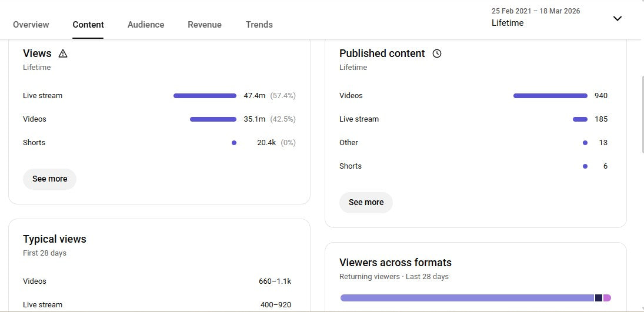Select the Content tab

click(88, 25)
